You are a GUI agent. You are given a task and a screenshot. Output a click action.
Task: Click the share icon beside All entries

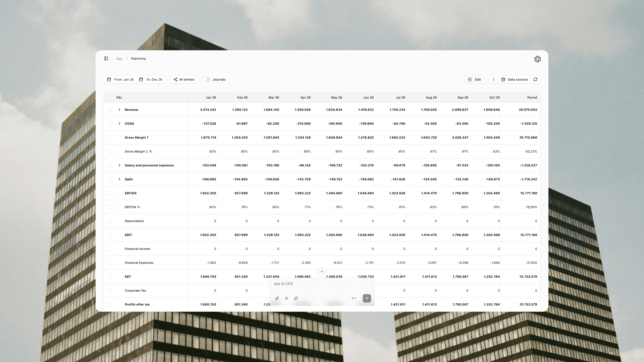(x=176, y=79)
